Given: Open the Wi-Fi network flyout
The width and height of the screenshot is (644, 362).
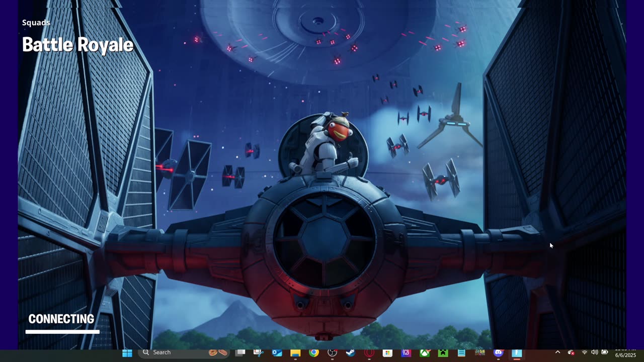Looking at the screenshot, I should [x=585, y=352].
